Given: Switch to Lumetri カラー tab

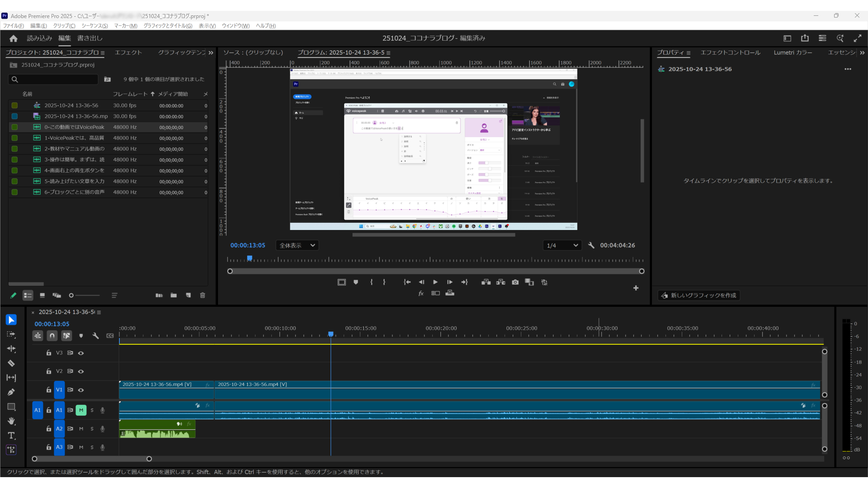Looking at the screenshot, I should pyautogui.click(x=793, y=52).
